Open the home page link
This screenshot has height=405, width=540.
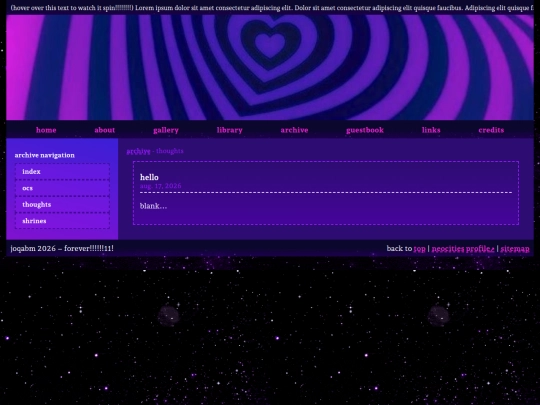46,130
